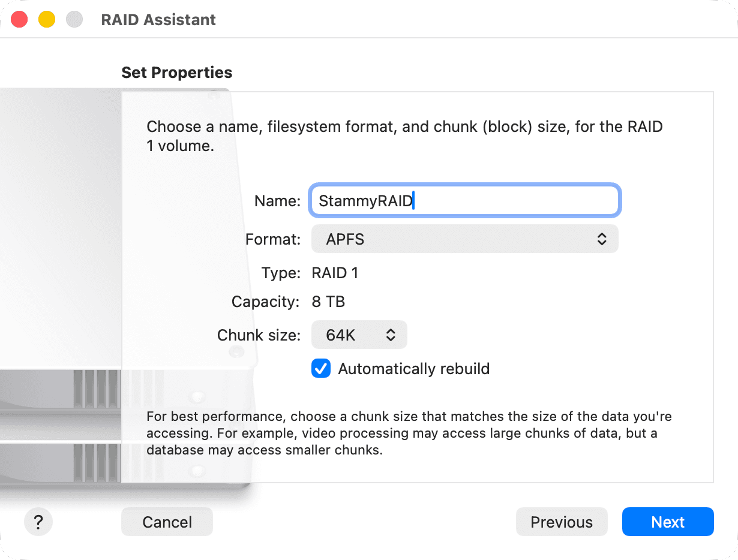Click the Help question mark icon
Viewport: 738px width, 560px height.
point(38,522)
